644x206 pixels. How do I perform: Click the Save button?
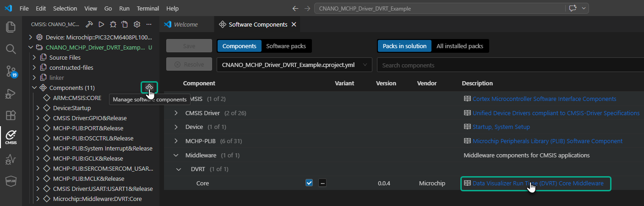point(189,46)
